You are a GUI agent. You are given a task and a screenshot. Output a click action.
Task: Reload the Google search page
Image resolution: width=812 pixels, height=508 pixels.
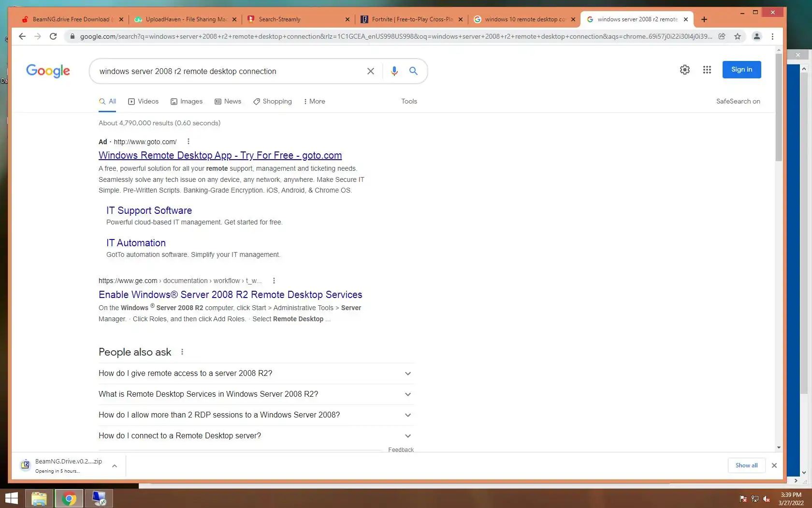coord(53,36)
